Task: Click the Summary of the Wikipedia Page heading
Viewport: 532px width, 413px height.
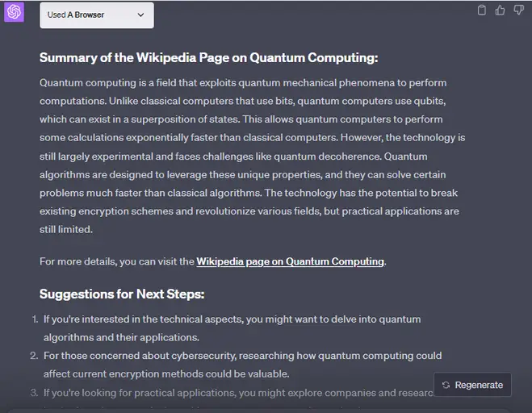Action: (x=208, y=57)
